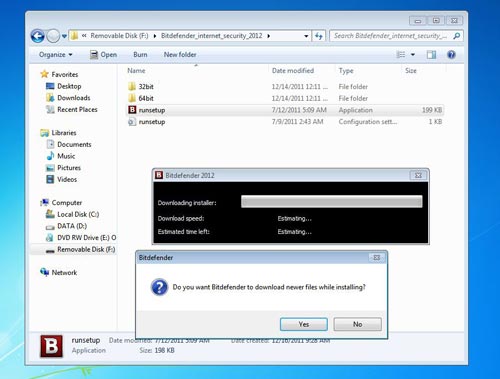Select Removable Disk (F:) in the navigation pane

coord(73,249)
